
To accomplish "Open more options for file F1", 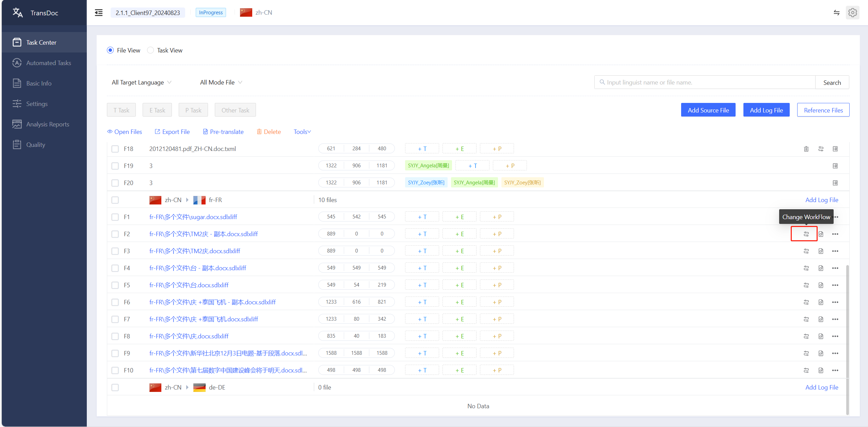I will (x=836, y=217).
